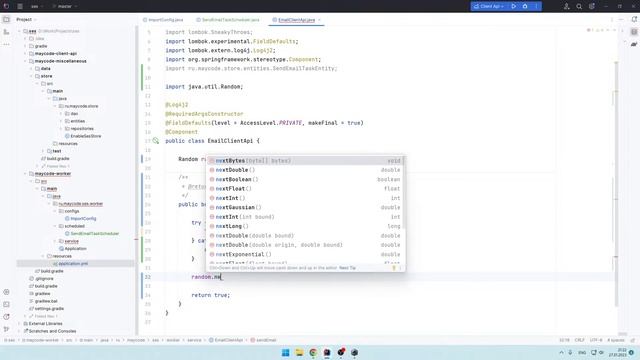Click the completion popup scrollbar
Viewport: 640px width, 360px height.
(403, 192)
